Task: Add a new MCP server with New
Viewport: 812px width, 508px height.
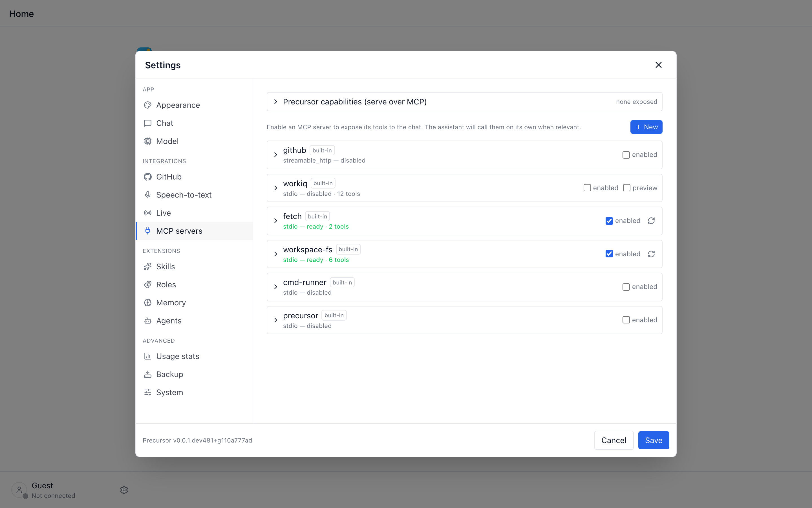Action: coord(646,127)
